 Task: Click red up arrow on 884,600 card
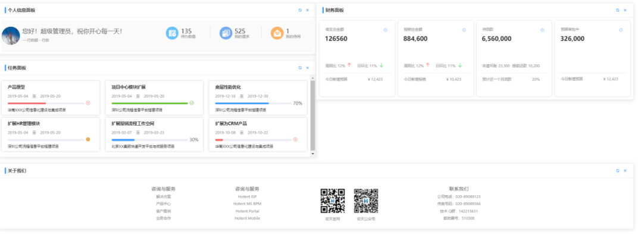pyautogui.click(x=427, y=65)
